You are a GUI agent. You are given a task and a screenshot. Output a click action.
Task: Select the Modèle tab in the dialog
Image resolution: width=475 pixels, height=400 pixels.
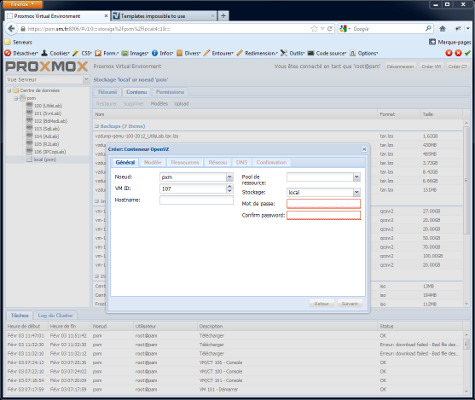pyautogui.click(x=153, y=162)
